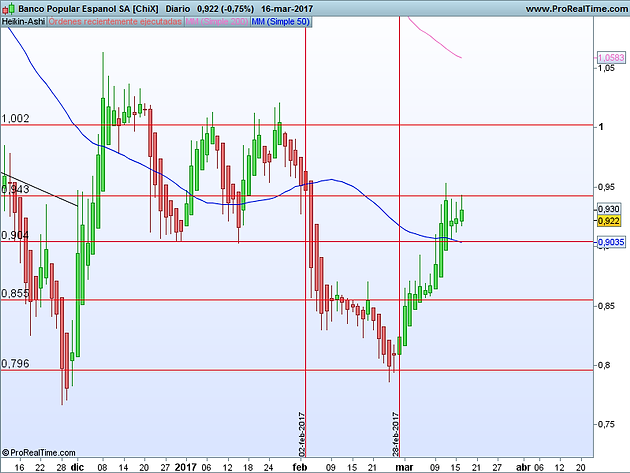Click the 'dic' month label on the time axis
Viewport: 630px width, 473px height.
(77, 467)
